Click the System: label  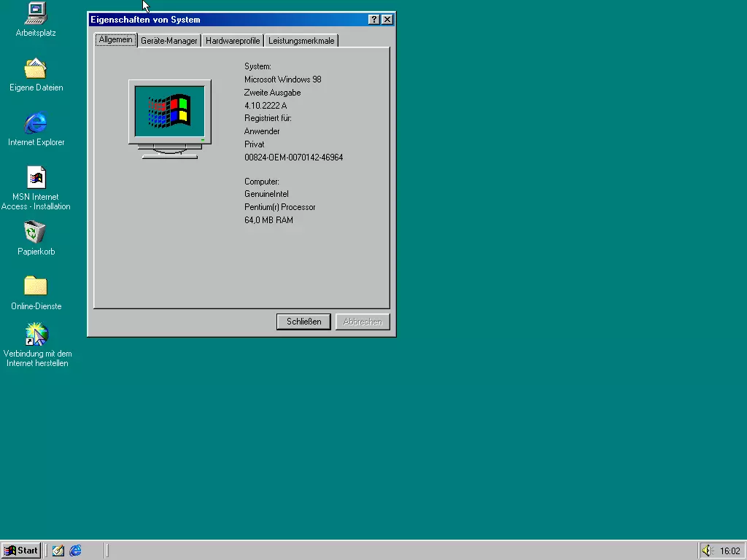tap(258, 66)
